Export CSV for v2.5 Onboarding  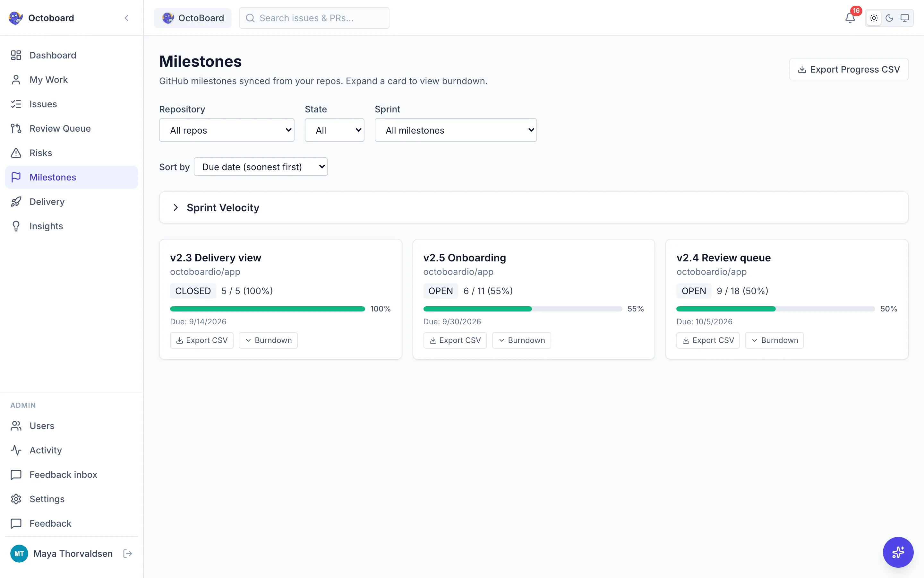click(455, 340)
